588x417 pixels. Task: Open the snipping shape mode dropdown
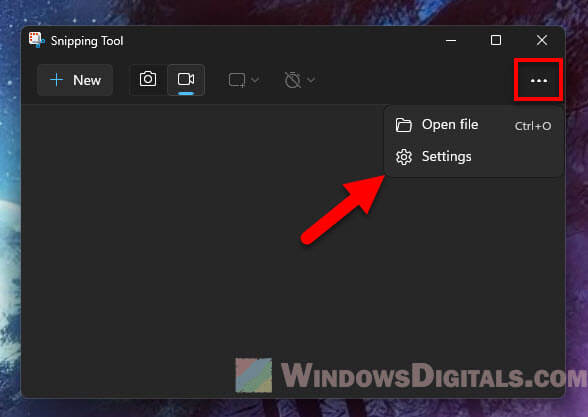point(244,80)
